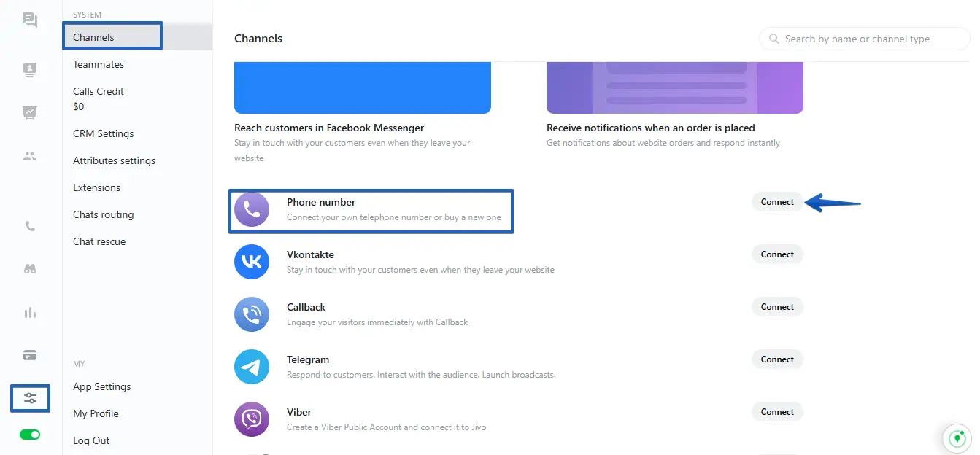Click the Viber channel icon
This screenshot has width=980, height=455.
(x=252, y=419)
